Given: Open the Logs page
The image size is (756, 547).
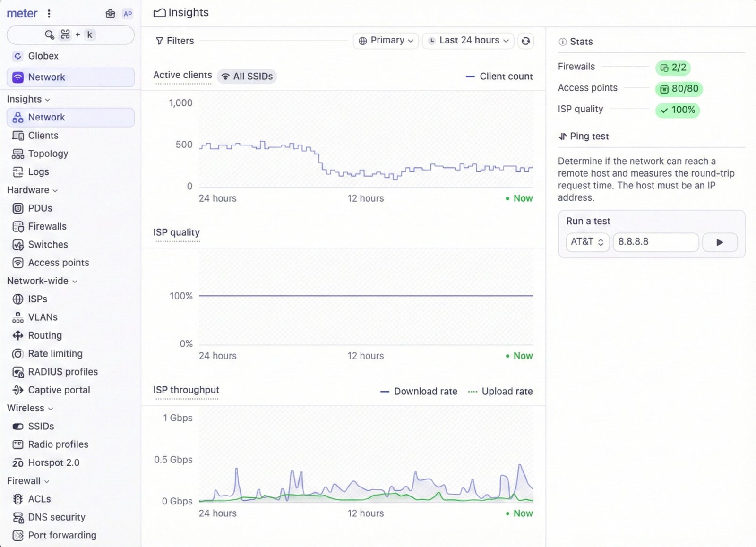Looking at the screenshot, I should (x=38, y=172).
